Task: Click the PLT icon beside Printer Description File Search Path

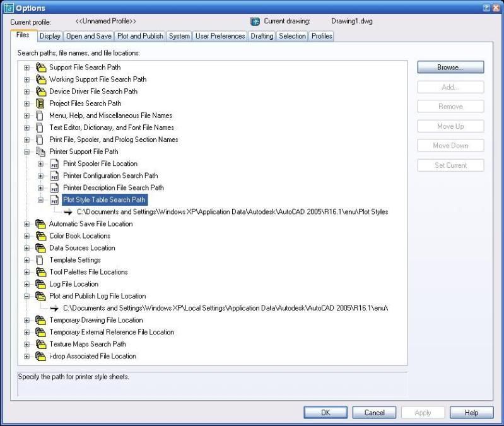Action: point(54,188)
